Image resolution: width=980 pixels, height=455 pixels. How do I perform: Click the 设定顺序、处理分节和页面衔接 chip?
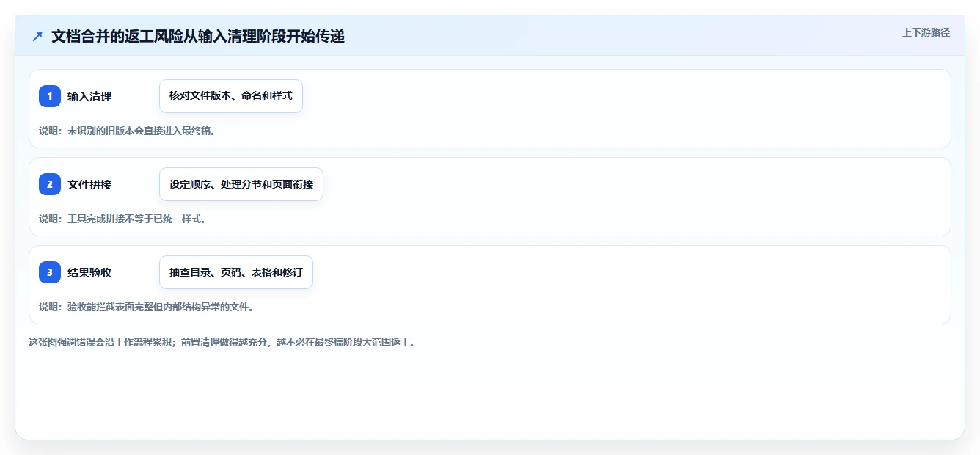(x=241, y=184)
